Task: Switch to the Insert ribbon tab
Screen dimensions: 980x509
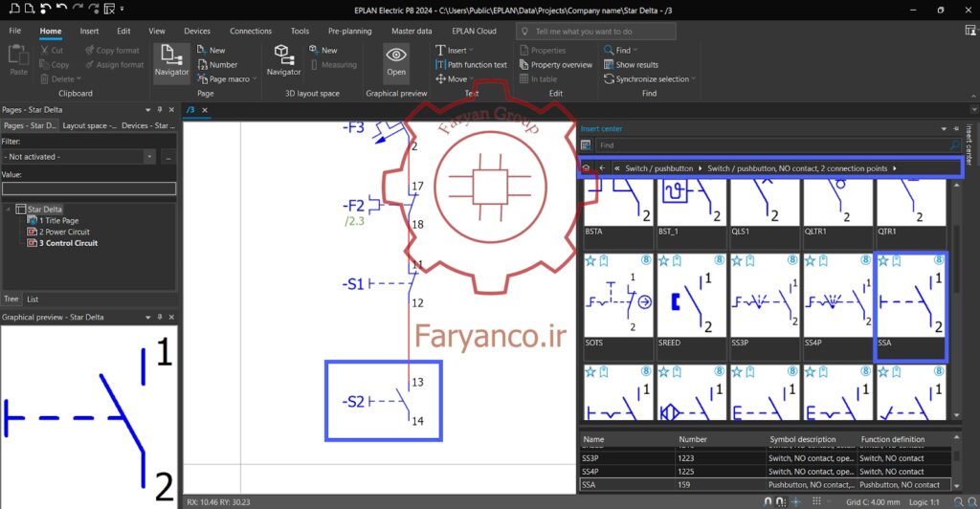Action: coord(89,31)
